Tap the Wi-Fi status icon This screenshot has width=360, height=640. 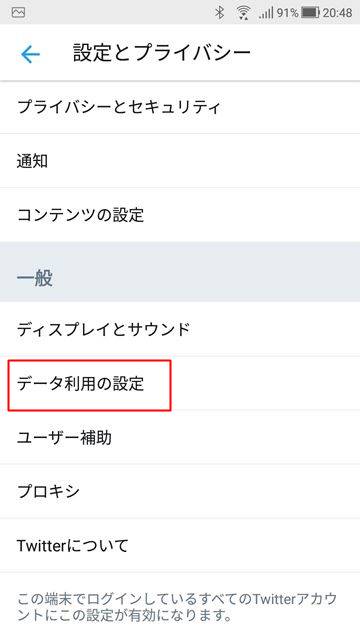point(243,13)
